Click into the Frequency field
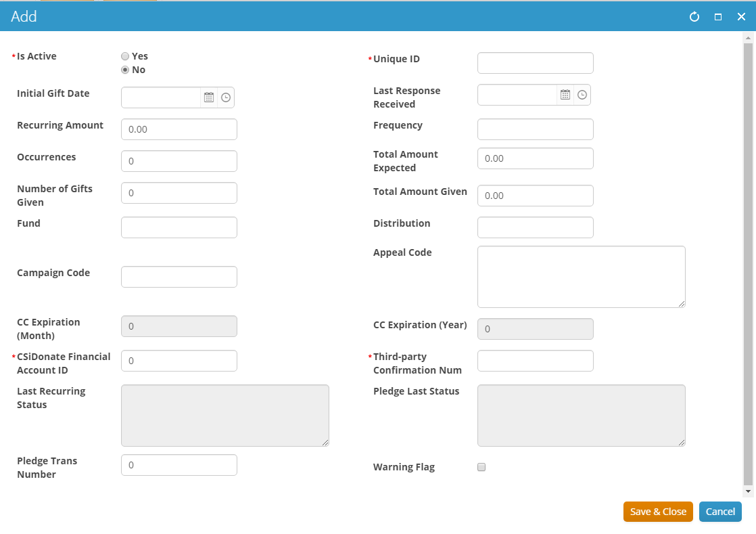The width and height of the screenshot is (756, 534). tap(535, 129)
